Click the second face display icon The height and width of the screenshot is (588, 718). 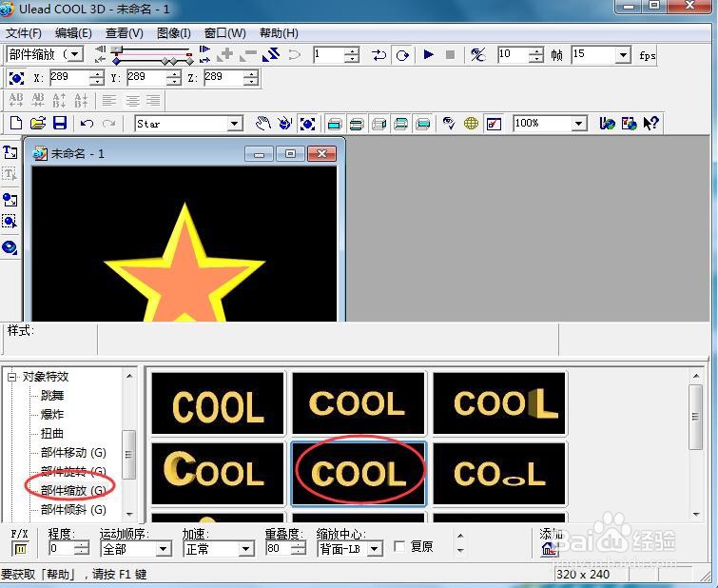pyautogui.click(x=357, y=124)
